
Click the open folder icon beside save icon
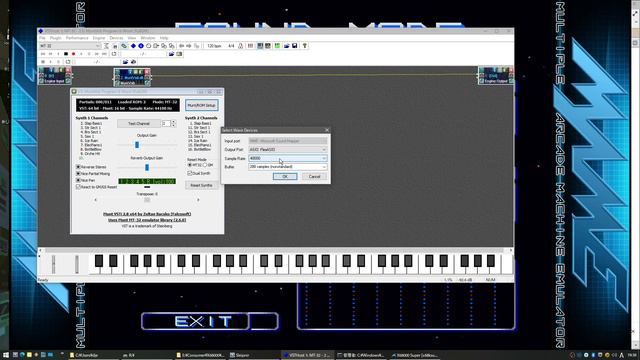(287, 46)
